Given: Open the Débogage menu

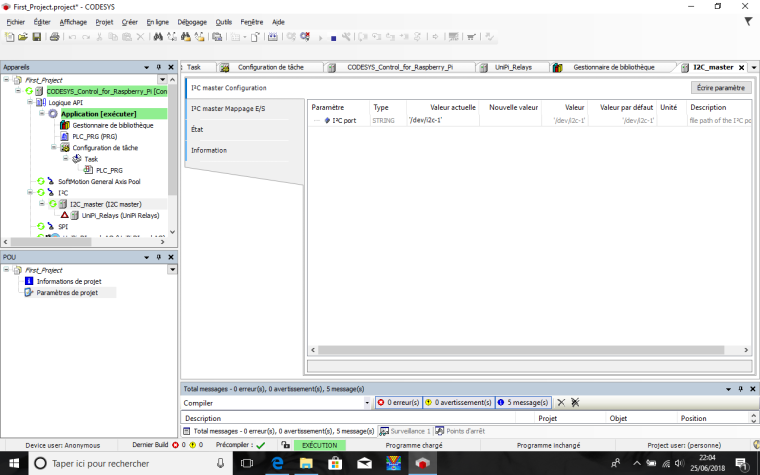Looking at the screenshot, I should (192, 22).
